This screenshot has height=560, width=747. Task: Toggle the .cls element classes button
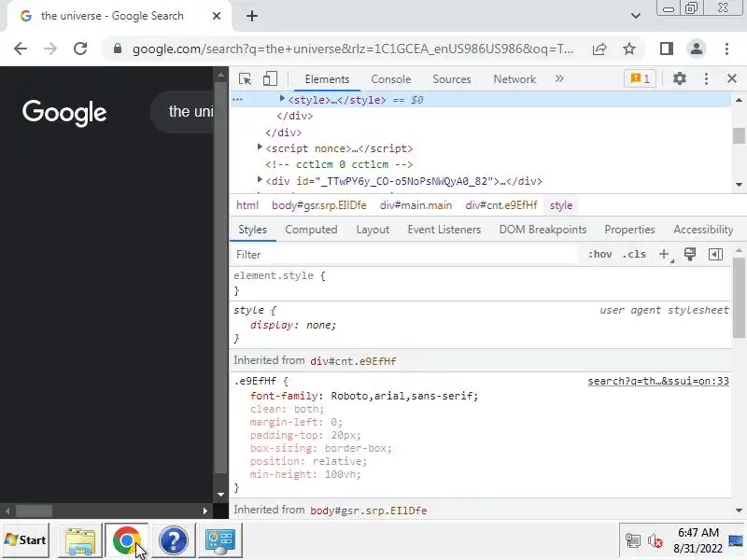click(x=634, y=254)
